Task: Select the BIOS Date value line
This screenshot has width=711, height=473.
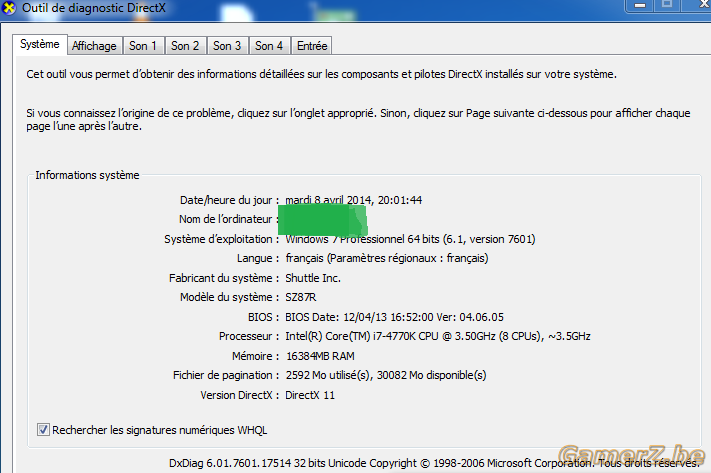Action: (394, 317)
